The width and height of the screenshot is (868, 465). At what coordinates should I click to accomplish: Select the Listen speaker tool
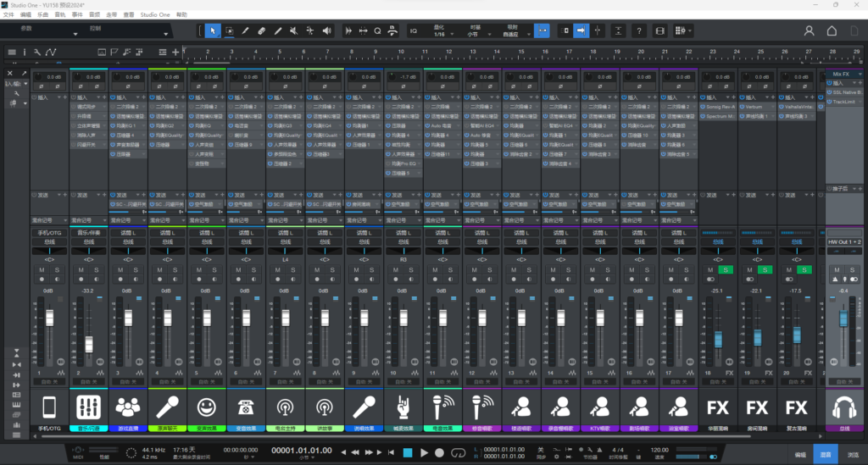pos(327,31)
